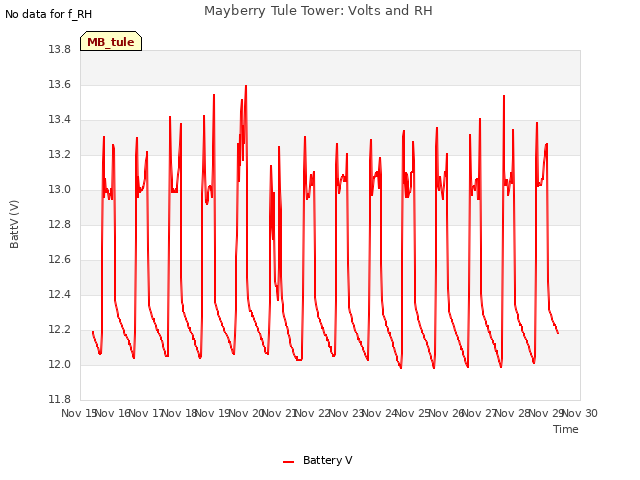Click the 11.8 y-axis tick label
This screenshot has width=640, height=480.
coord(60,399)
